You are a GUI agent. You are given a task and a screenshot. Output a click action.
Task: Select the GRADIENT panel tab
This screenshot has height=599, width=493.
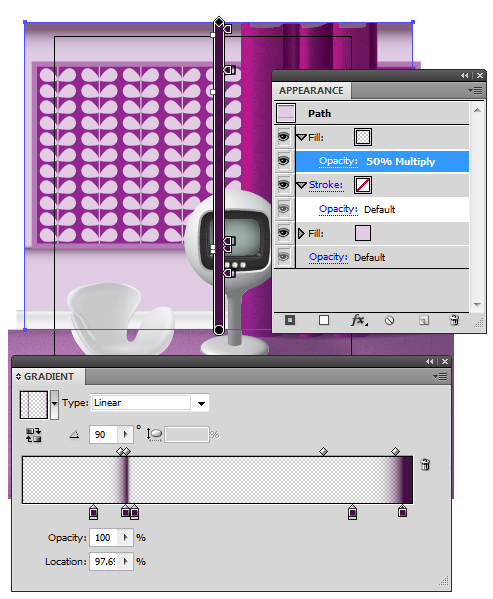coord(48,377)
